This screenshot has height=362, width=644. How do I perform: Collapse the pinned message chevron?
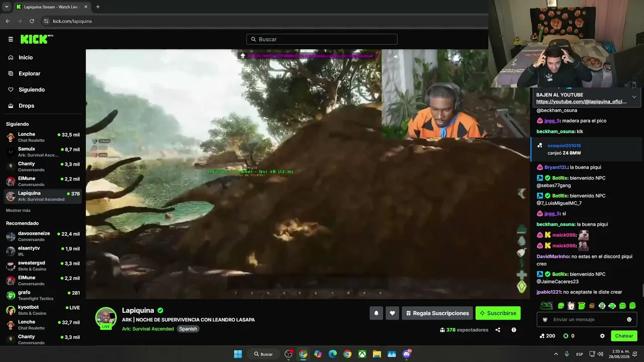(x=634, y=97)
